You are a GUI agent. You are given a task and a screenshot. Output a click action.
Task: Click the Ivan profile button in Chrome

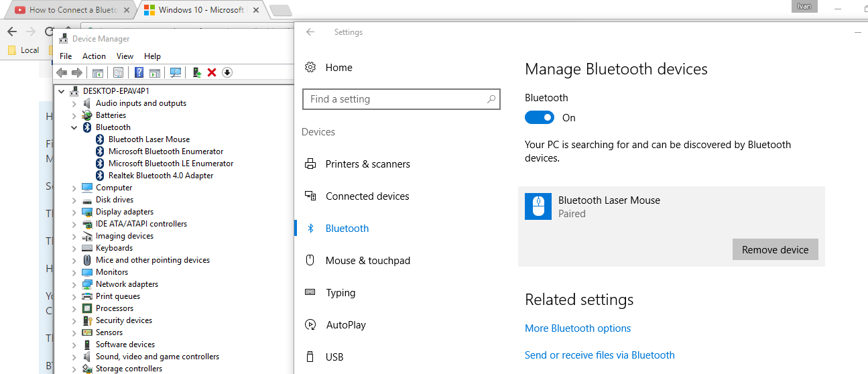tap(804, 6)
